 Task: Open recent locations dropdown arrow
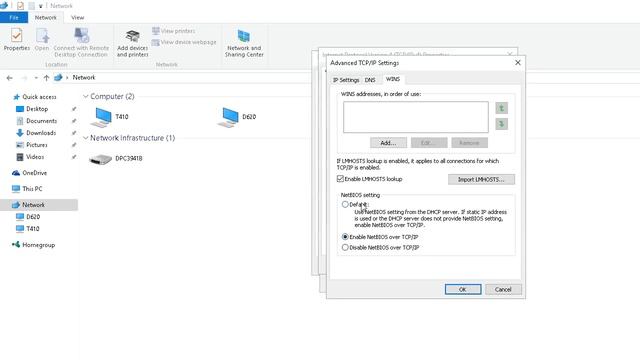point(36,78)
